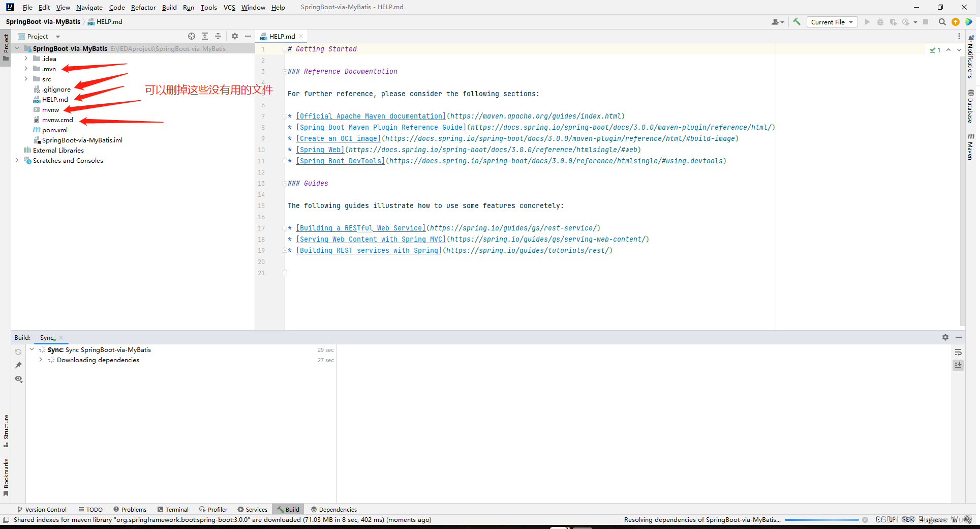Cancel the background dependency task

click(865, 520)
